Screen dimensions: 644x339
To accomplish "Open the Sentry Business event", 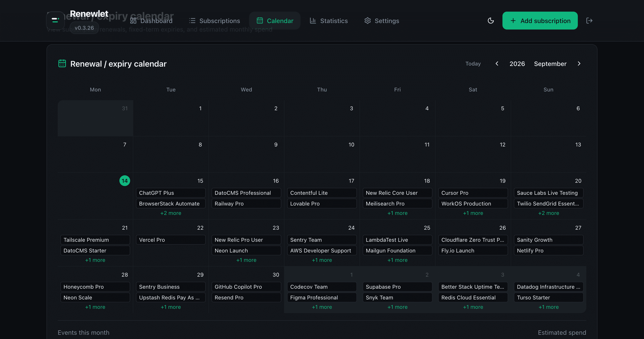I will (x=171, y=287).
